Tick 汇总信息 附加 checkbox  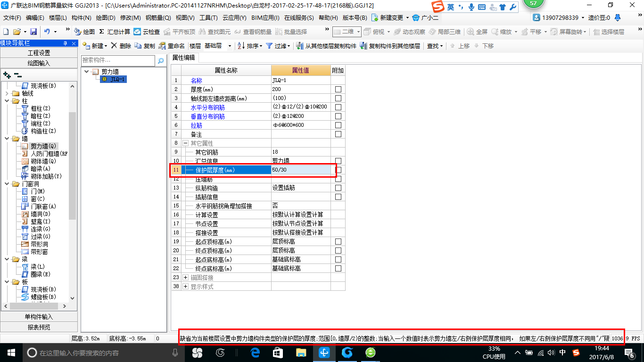tap(338, 161)
